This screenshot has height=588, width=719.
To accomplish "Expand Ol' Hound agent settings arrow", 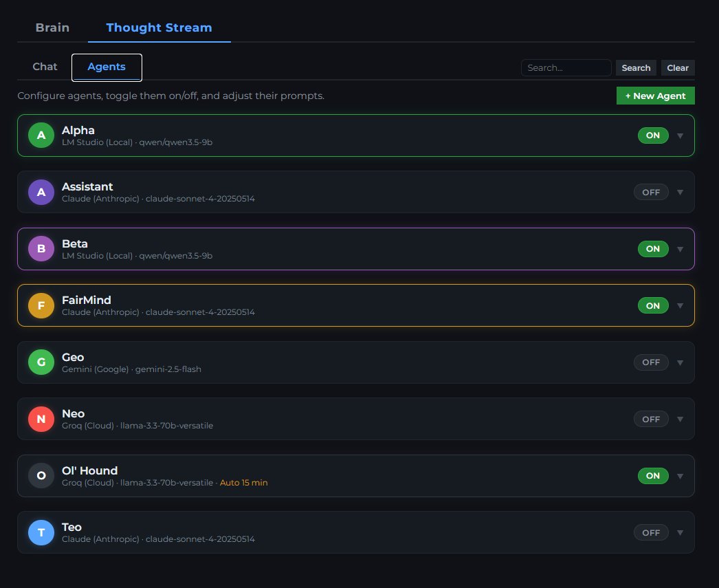I will [x=680, y=476].
